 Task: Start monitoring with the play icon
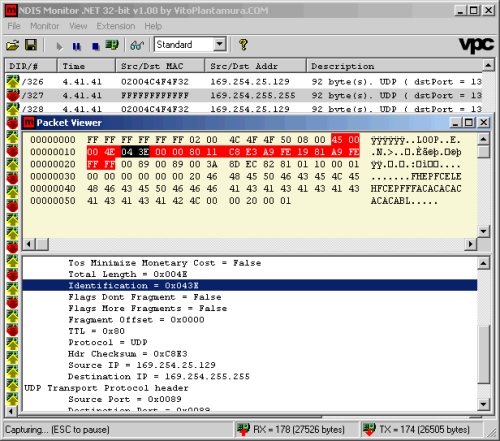[x=59, y=46]
